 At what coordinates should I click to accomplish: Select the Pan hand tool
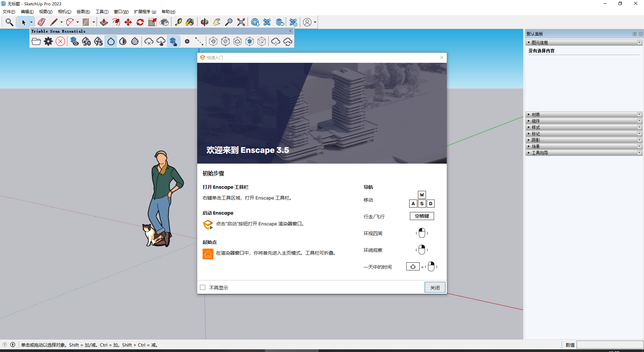(x=217, y=22)
